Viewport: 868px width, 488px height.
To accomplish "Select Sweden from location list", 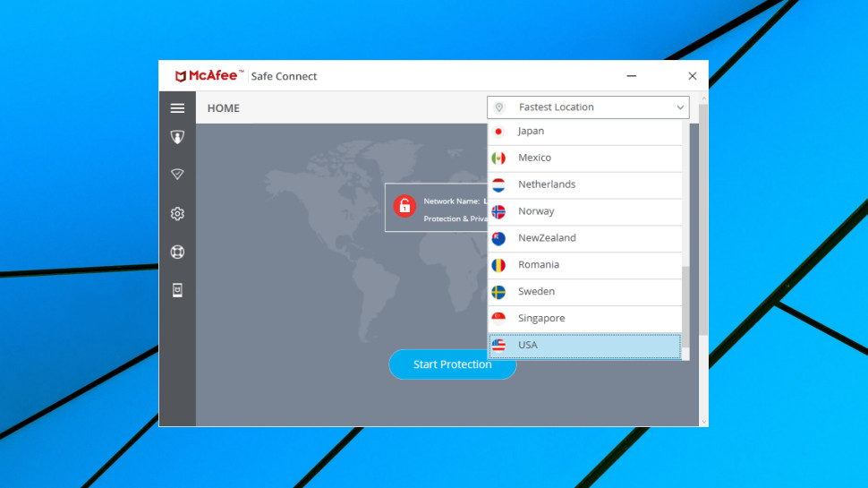I will (x=584, y=292).
